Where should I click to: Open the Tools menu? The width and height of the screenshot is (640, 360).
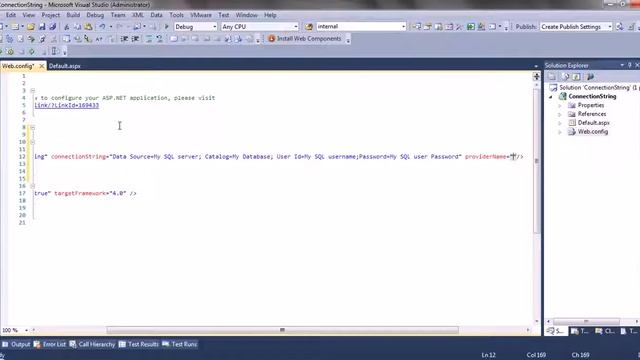[176, 15]
